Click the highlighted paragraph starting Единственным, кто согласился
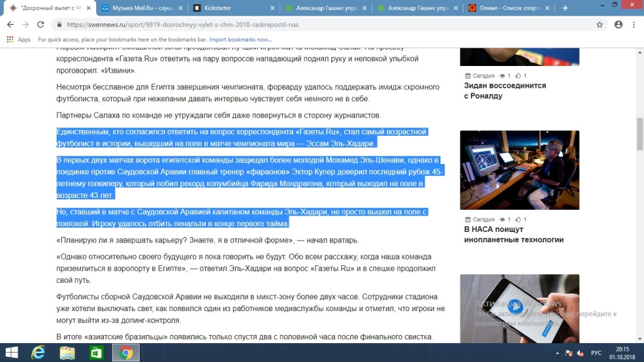 pyautogui.click(x=242, y=138)
